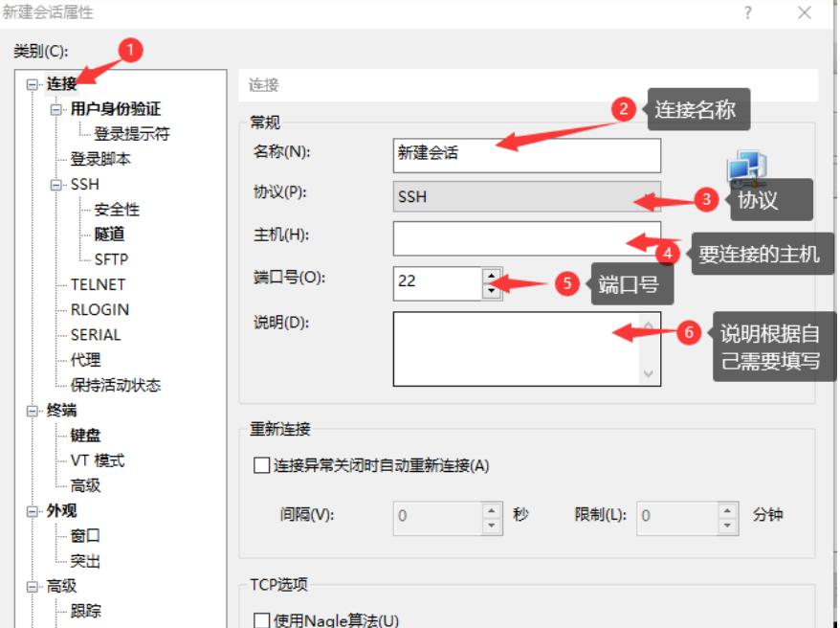Open 保持活动状态 settings
Image resolution: width=840 pixels, height=628 pixels.
pos(116,385)
